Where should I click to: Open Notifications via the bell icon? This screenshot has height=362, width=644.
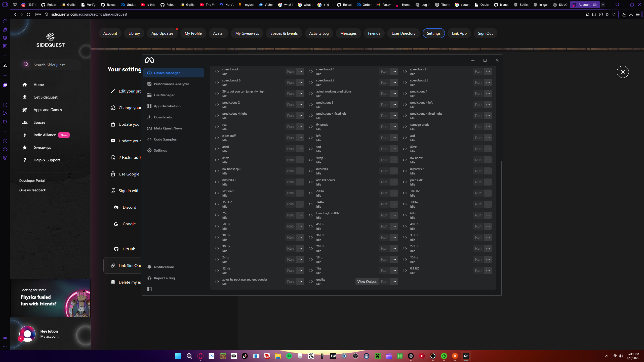point(149,267)
